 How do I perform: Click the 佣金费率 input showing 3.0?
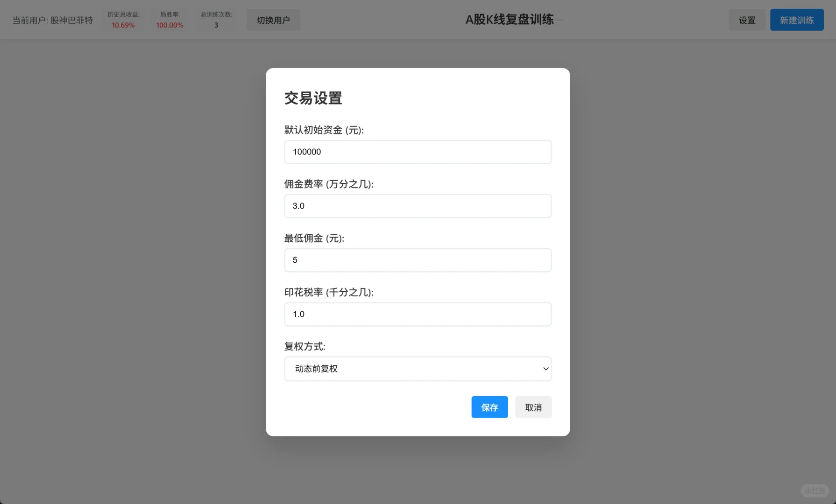[x=418, y=206]
